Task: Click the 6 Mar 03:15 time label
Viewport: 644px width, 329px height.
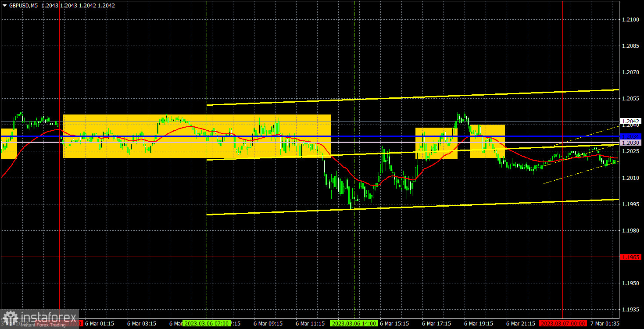Action: (142, 324)
